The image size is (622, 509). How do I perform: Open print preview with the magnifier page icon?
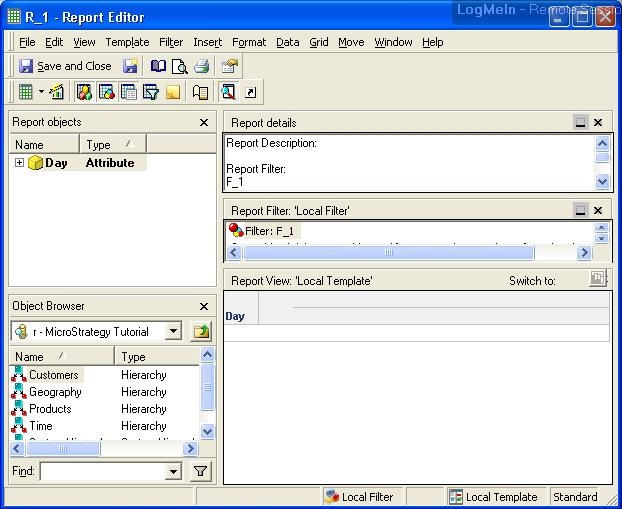tap(179, 66)
